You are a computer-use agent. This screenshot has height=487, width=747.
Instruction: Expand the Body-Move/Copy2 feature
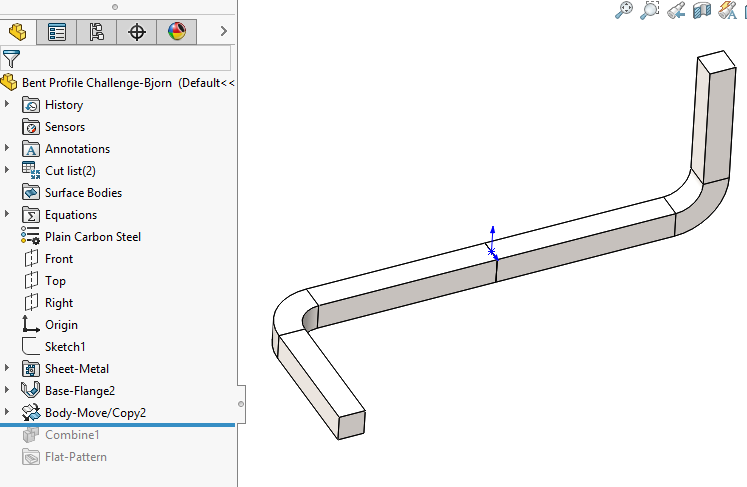tap(7, 411)
